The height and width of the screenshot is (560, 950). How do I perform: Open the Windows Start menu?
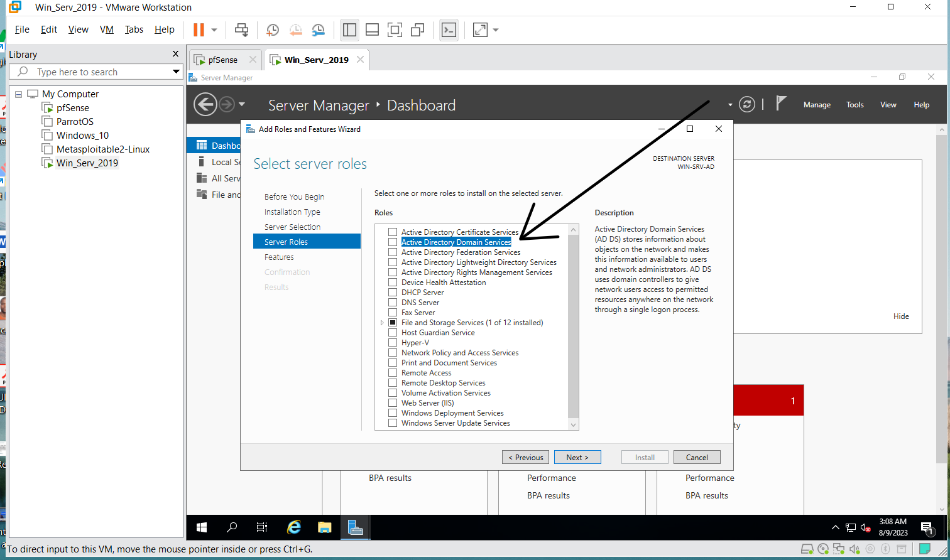point(202,527)
